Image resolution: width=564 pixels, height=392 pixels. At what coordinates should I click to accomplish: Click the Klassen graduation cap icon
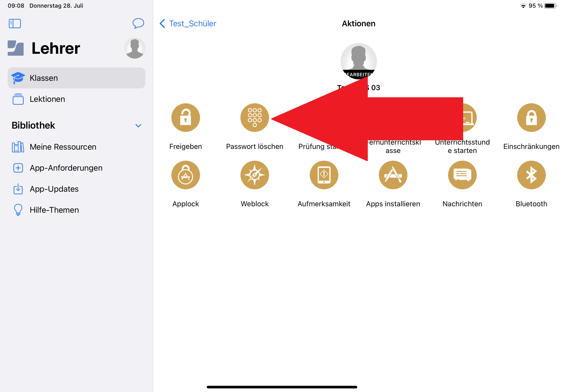click(18, 78)
